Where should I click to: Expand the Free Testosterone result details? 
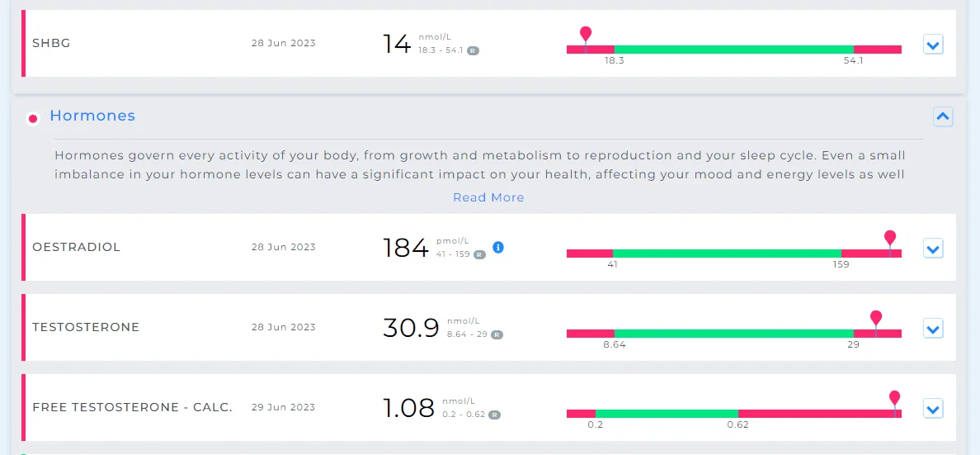933,410
